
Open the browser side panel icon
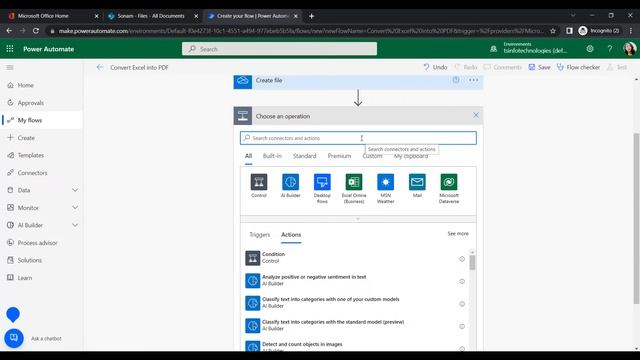pos(569,31)
